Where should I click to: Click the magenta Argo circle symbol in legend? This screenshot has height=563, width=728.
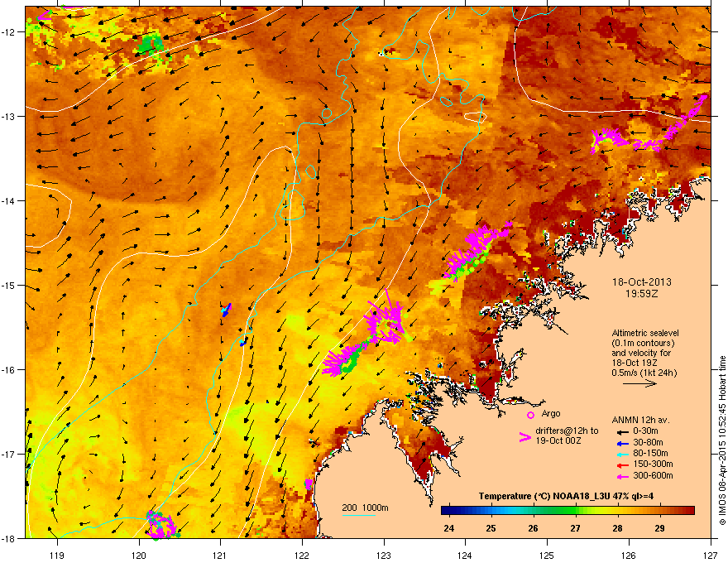tap(530, 415)
